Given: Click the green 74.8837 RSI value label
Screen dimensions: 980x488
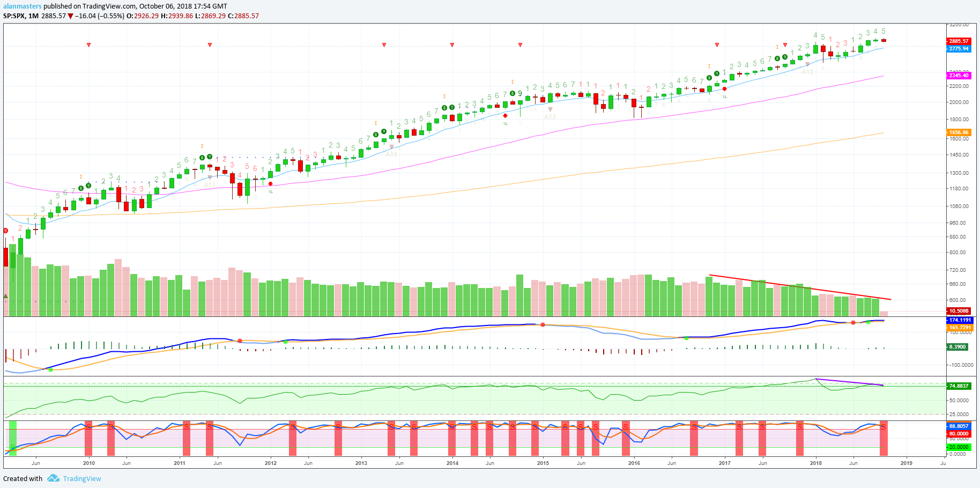Looking at the screenshot, I should [x=959, y=386].
